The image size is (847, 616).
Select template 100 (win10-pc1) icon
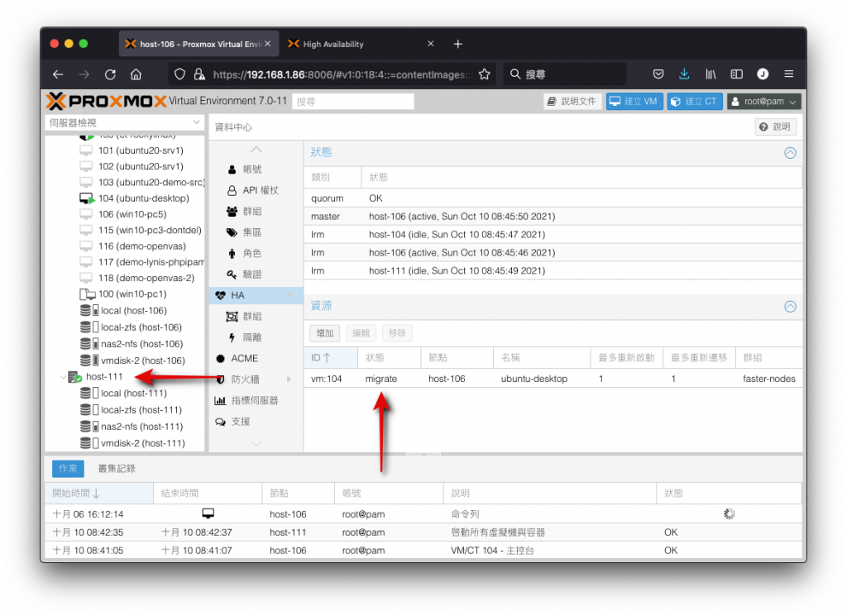click(x=87, y=294)
